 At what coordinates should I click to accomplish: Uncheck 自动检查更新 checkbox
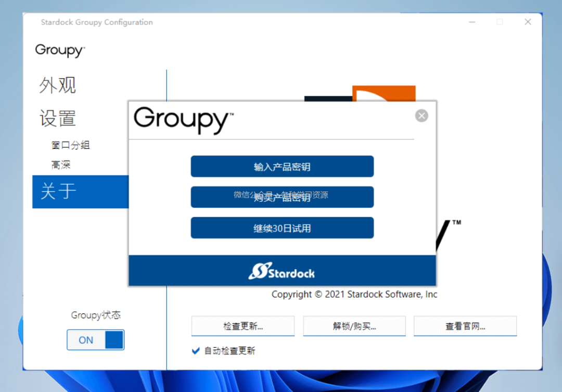[196, 350]
